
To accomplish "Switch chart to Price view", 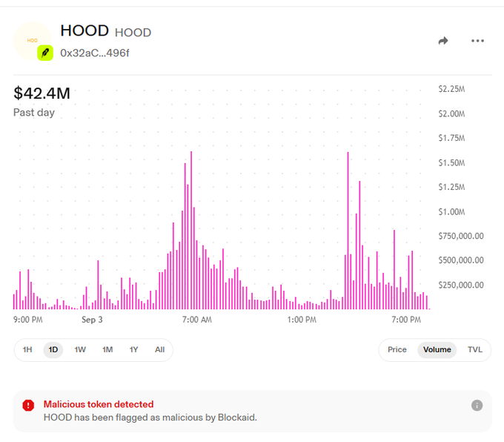I will pyautogui.click(x=397, y=350).
